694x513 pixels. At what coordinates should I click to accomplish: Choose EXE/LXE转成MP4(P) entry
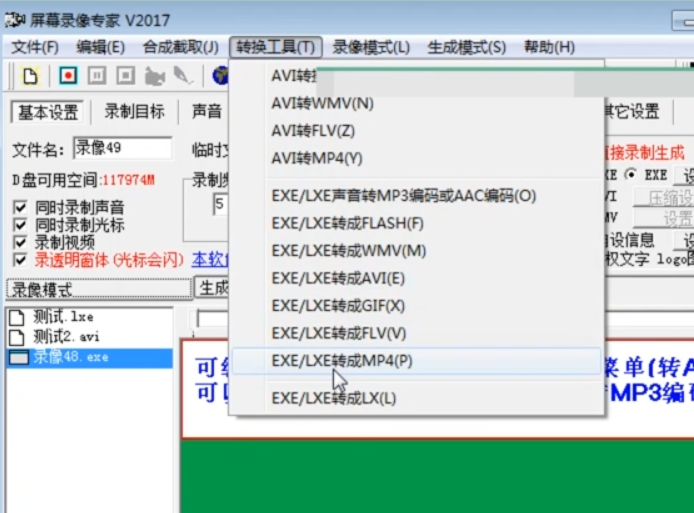tap(416, 361)
